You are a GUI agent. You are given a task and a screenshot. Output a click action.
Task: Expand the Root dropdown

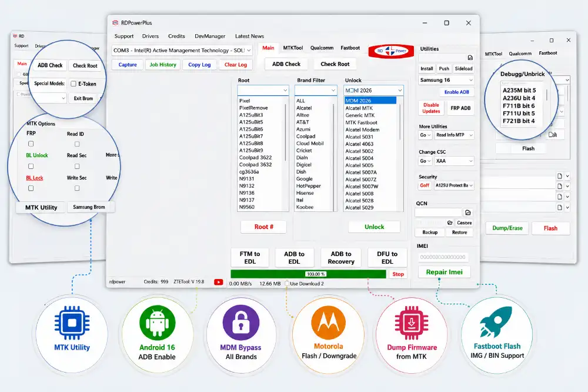click(x=263, y=90)
